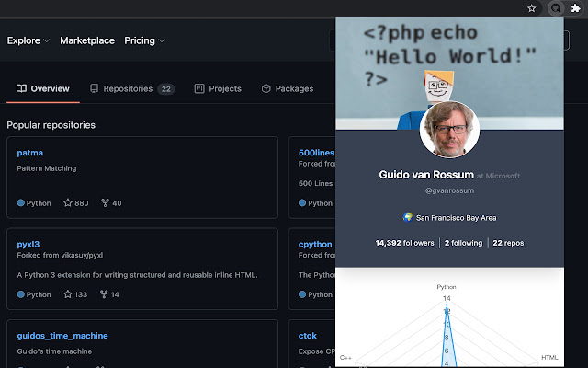
Task: Click the globe icon beside San Francisco Bay Area
Action: click(408, 217)
